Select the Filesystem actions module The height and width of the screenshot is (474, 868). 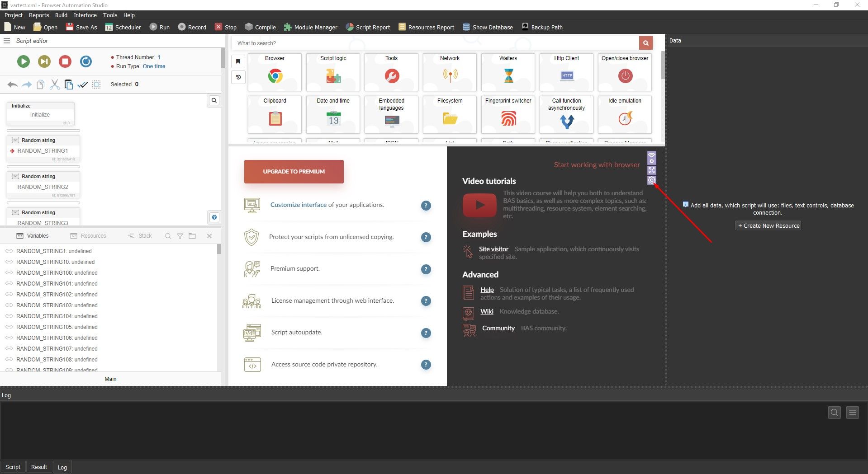(x=450, y=114)
